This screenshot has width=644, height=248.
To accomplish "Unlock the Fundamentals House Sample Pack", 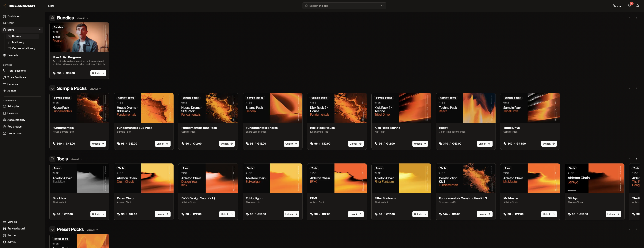I will click(98, 144).
